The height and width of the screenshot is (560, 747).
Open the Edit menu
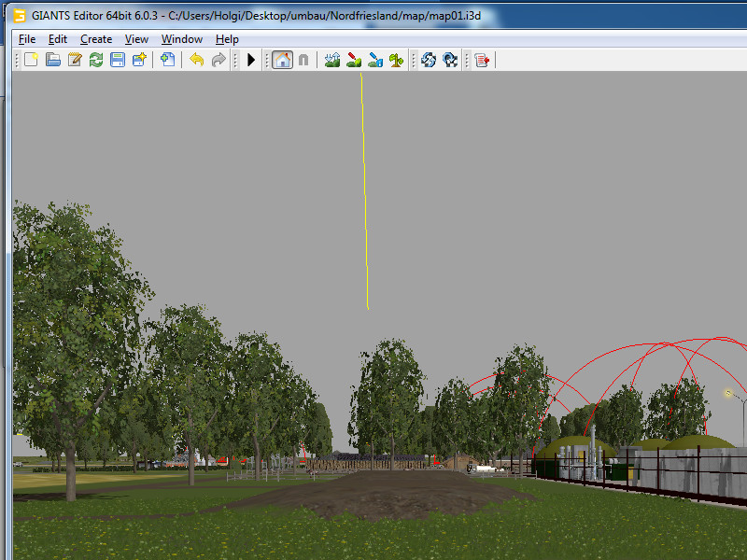[x=58, y=39]
